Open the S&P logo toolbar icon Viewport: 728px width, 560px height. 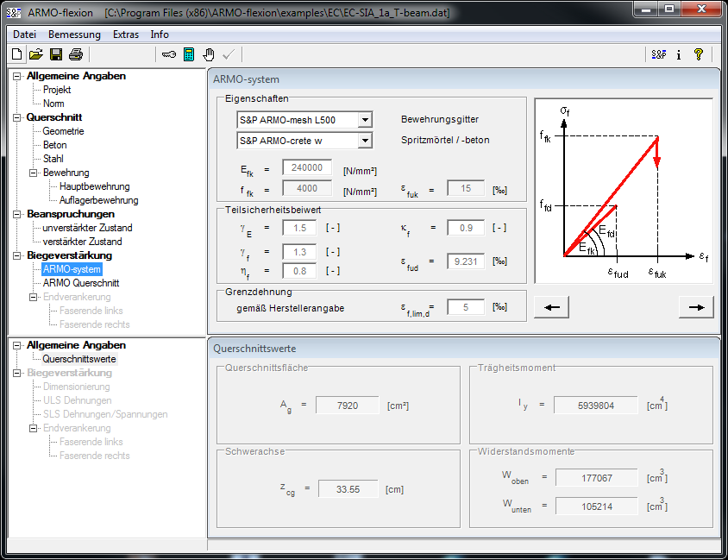tap(659, 54)
